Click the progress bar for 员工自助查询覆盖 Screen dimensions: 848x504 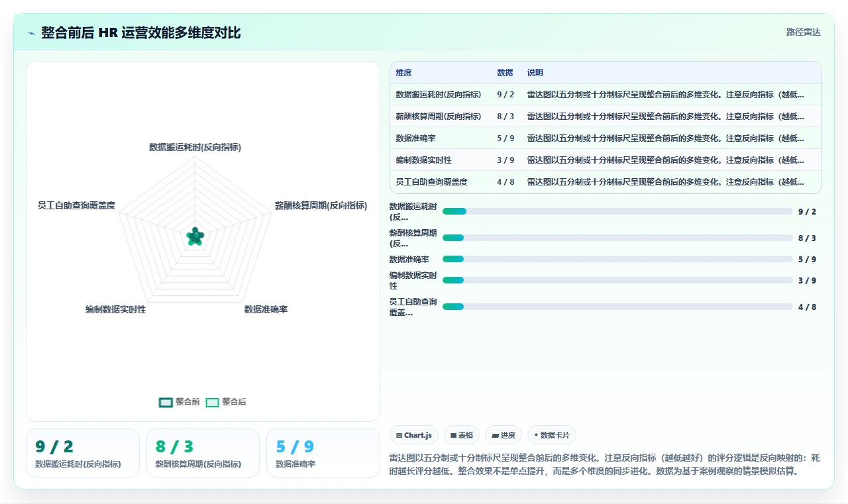[x=617, y=307]
